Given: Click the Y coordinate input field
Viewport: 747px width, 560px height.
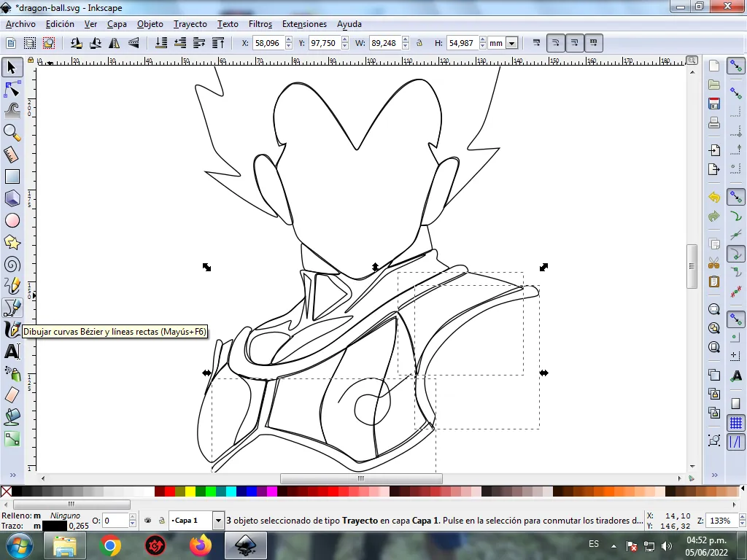Looking at the screenshot, I should 323,43.
